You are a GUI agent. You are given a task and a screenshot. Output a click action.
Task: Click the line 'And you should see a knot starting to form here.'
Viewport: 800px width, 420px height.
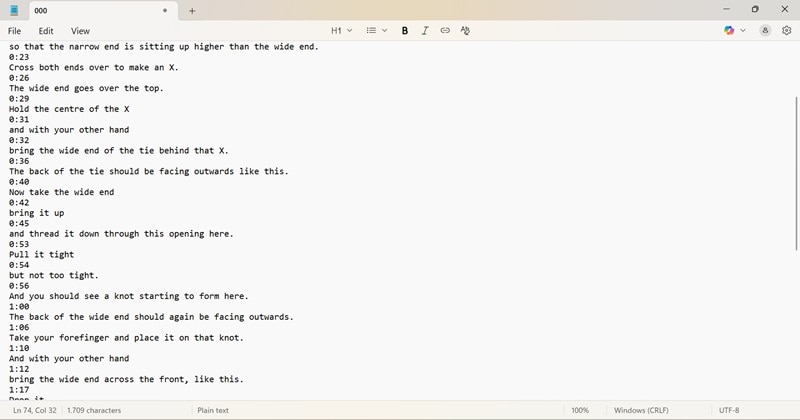[129, 296]
